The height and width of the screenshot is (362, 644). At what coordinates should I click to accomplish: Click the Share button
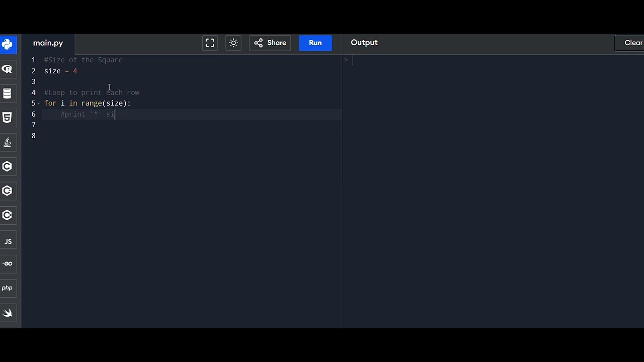pos(270,43)
